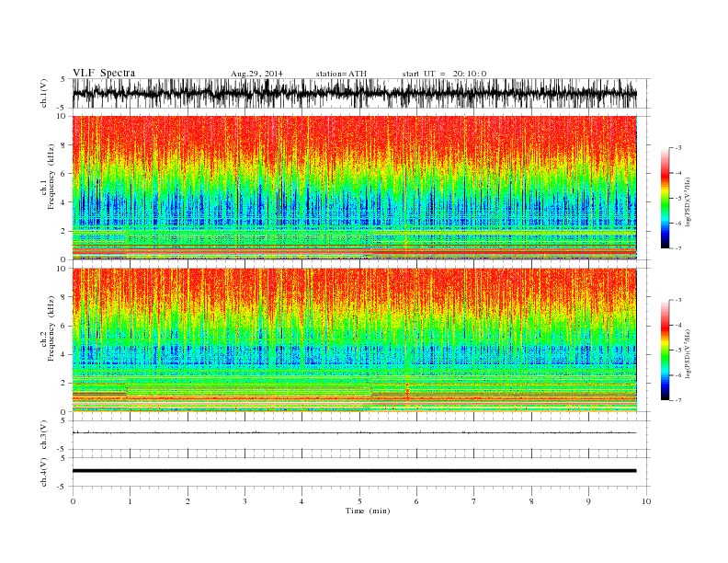This screenshot has height=563, width=728.
Task: Click the "start UT = 20:10:0" header text
Action: click(x=444, y=74)
